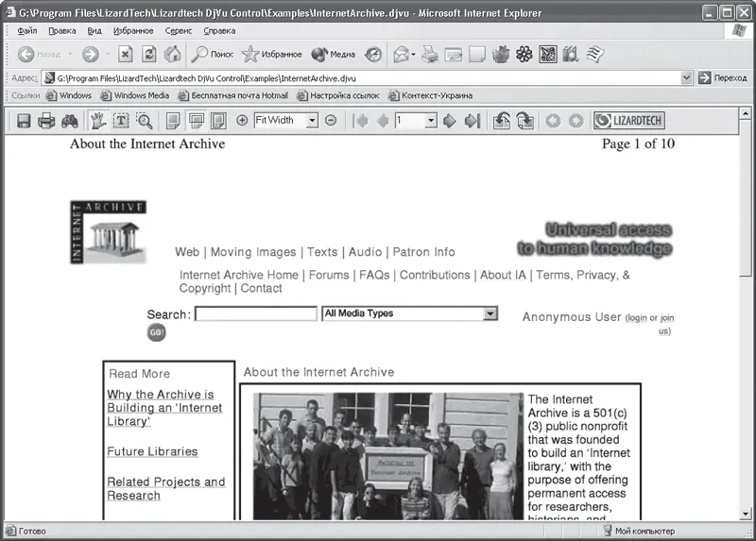756x541 pixels.
Task: Click the FAQs link
Action: click(x=374, y=275)
